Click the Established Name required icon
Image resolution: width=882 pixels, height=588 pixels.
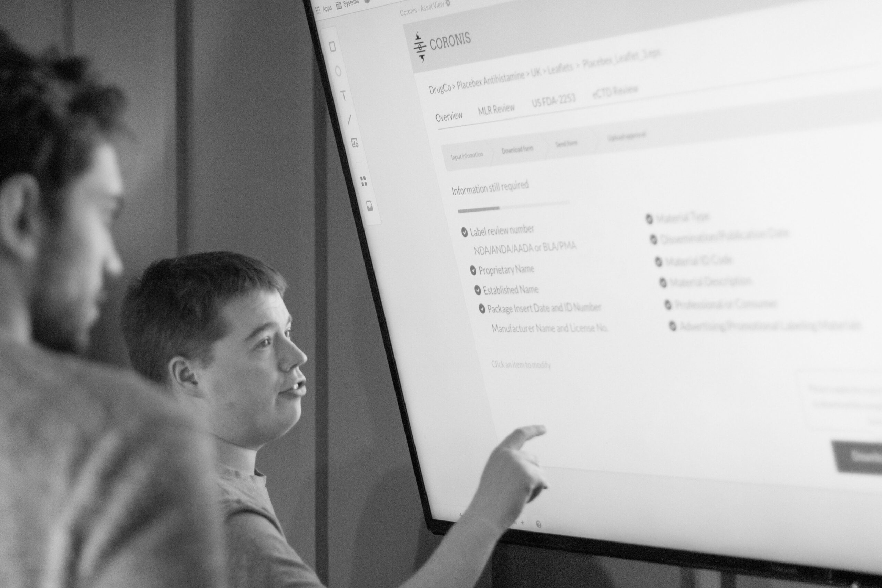[x=476, y=290]
